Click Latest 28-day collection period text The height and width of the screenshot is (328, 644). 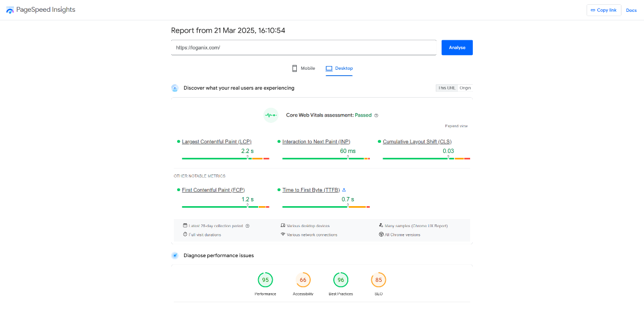tap(216, 226)
